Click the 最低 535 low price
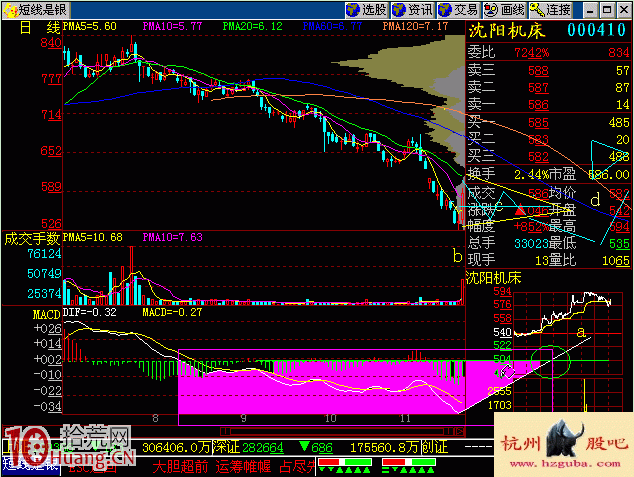The width and height of the screenshot is (634, 477). click(620, 244)
